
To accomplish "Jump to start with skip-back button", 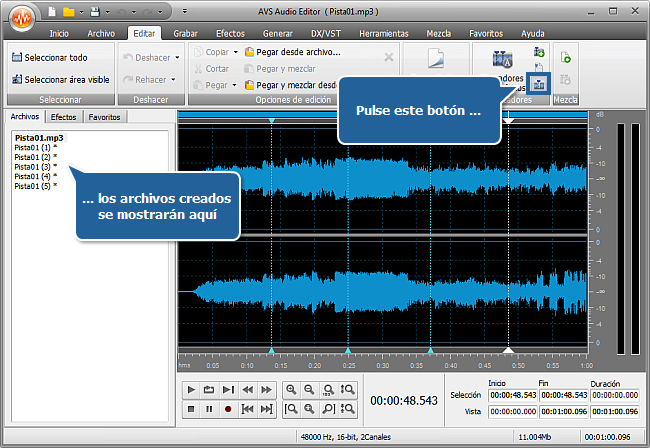I will pyautogui.click(x=247, y=409).
